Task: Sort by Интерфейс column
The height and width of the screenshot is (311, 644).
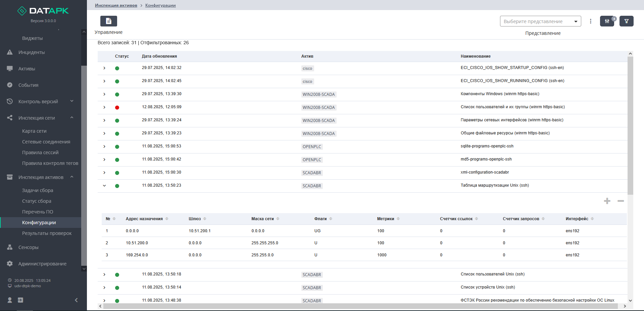Action: pos(592,219)
